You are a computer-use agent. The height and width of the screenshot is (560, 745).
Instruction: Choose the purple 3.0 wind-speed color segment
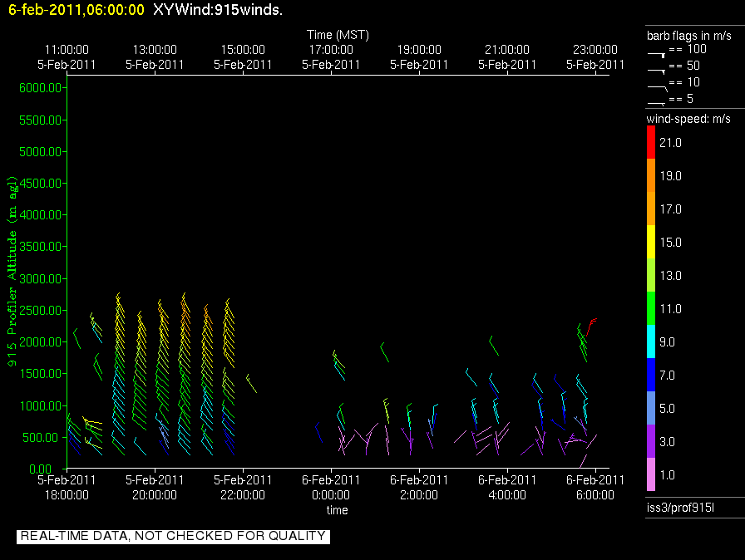651,442
